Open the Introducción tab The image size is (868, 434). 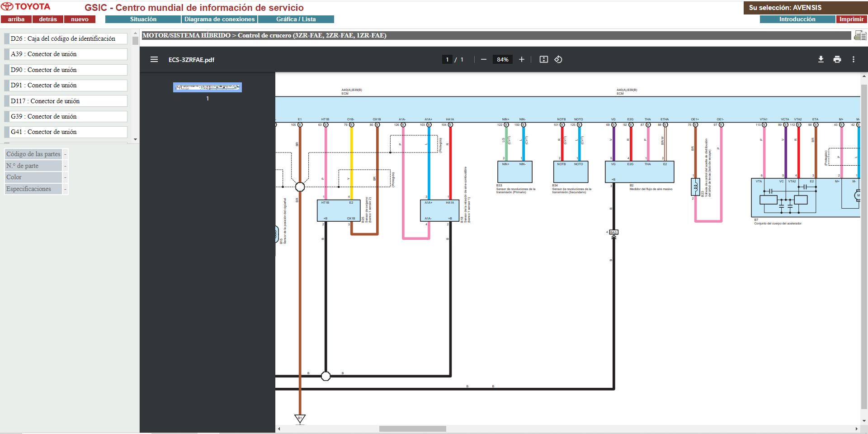point(797,19)
